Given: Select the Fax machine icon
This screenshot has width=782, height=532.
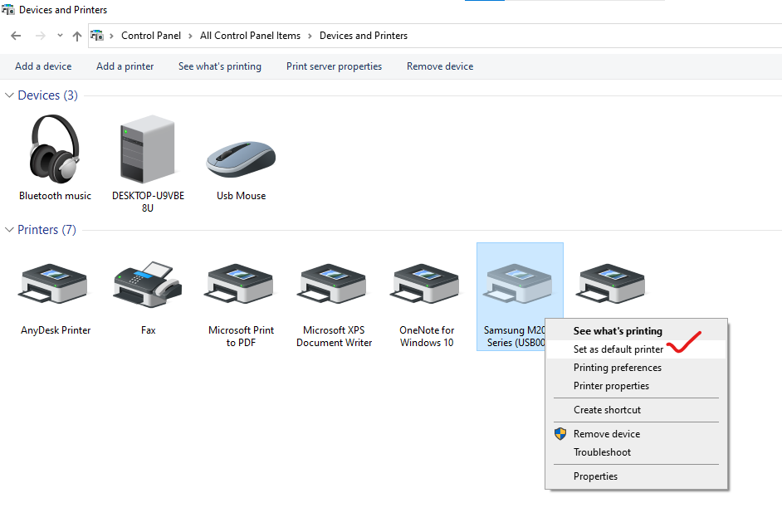Looking at the screenshot, I should [x=147, y=284].
